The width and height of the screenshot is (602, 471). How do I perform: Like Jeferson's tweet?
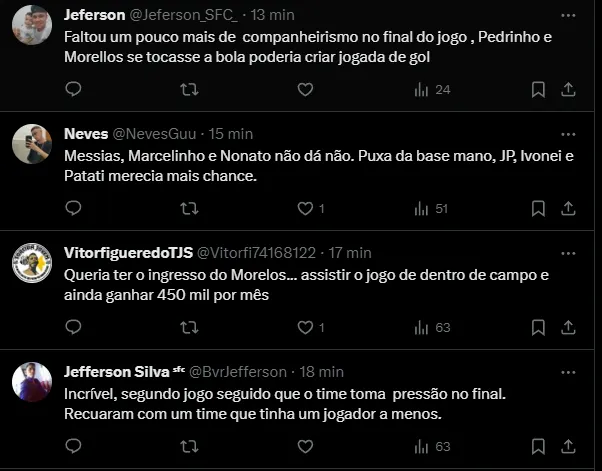305,90
